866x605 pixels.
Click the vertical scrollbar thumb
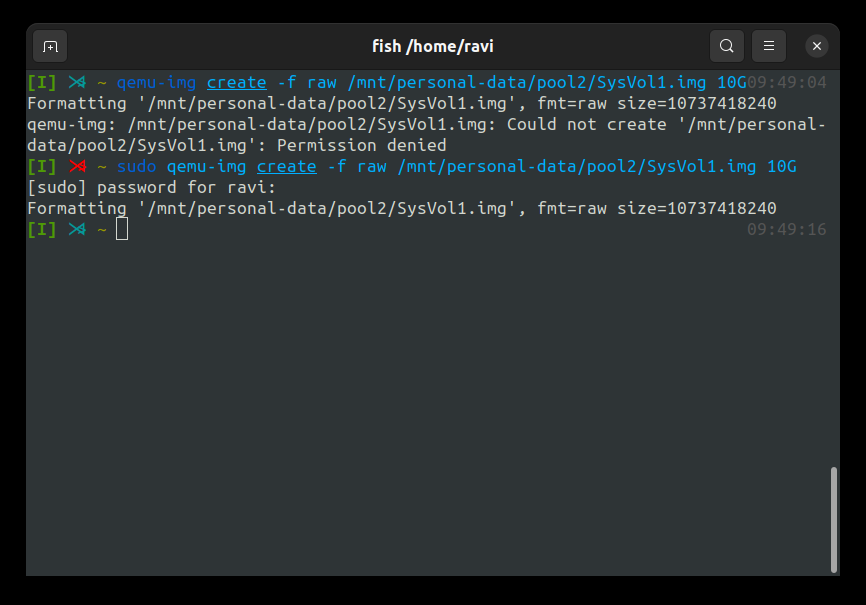click(x=833, y=520)
